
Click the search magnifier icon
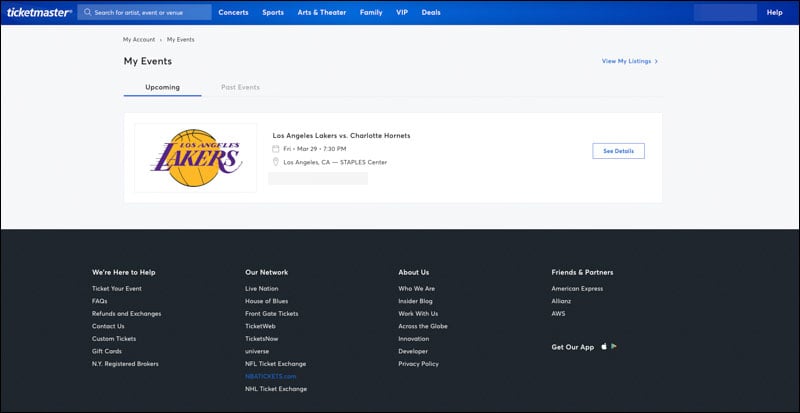click(x=88, y=12)
